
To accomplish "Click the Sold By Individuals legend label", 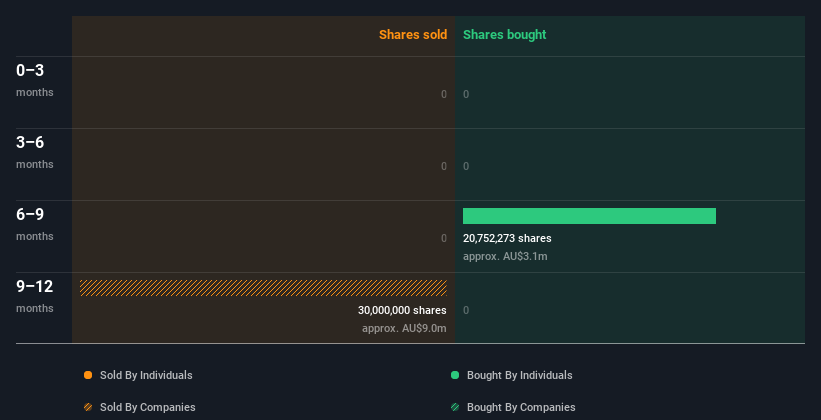I will (146, 375).
